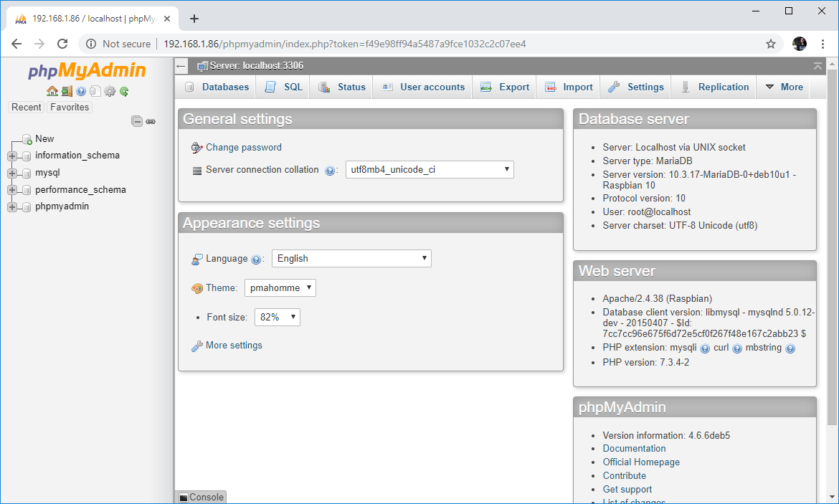Image resolution: width=839 pixels, height=504 pixels.
Task: Open the documentation page icon in the sidebar
Action: pyautogui.click(x=95, y=91)
